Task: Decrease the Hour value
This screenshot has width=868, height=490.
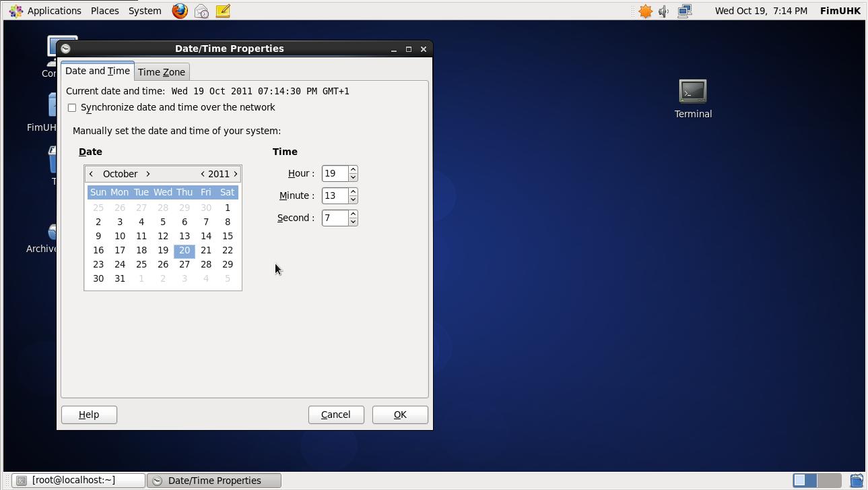Action: [x=353, y=177]
